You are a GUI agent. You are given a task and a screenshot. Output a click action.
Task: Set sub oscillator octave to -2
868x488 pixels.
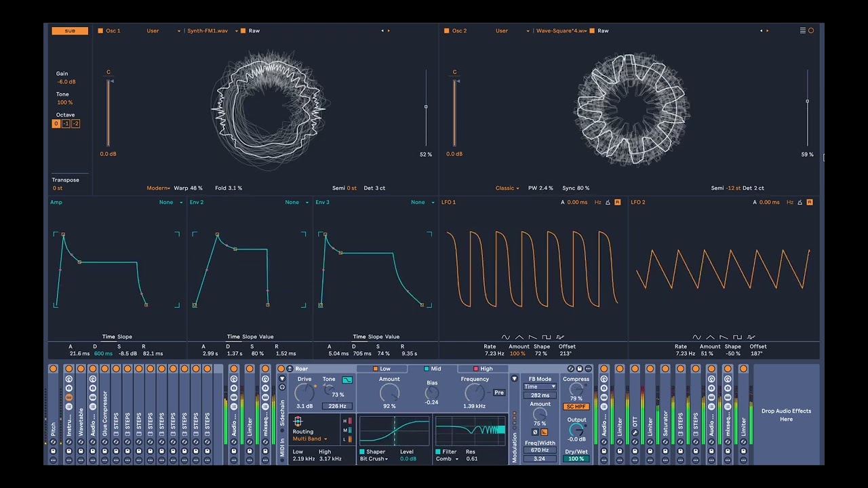click(x=75, y=124)
